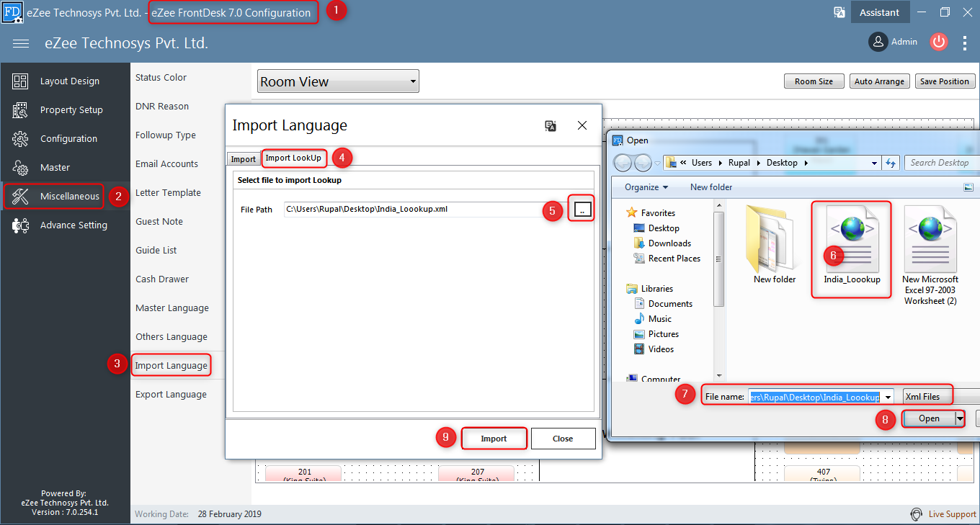The image size is (980, 525).
Task: Select New Microsoft Excel 97-2003 Worksheet (2) file
Action: (x=930, y=256)
